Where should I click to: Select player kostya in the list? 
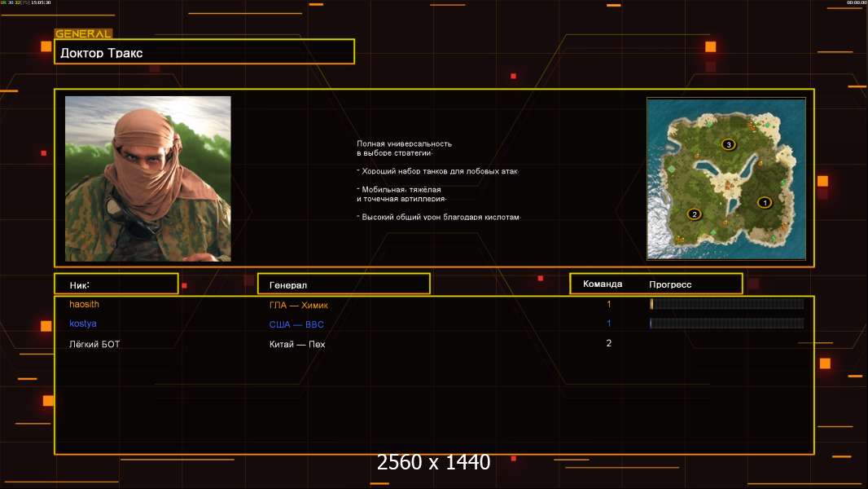(83, 324)
